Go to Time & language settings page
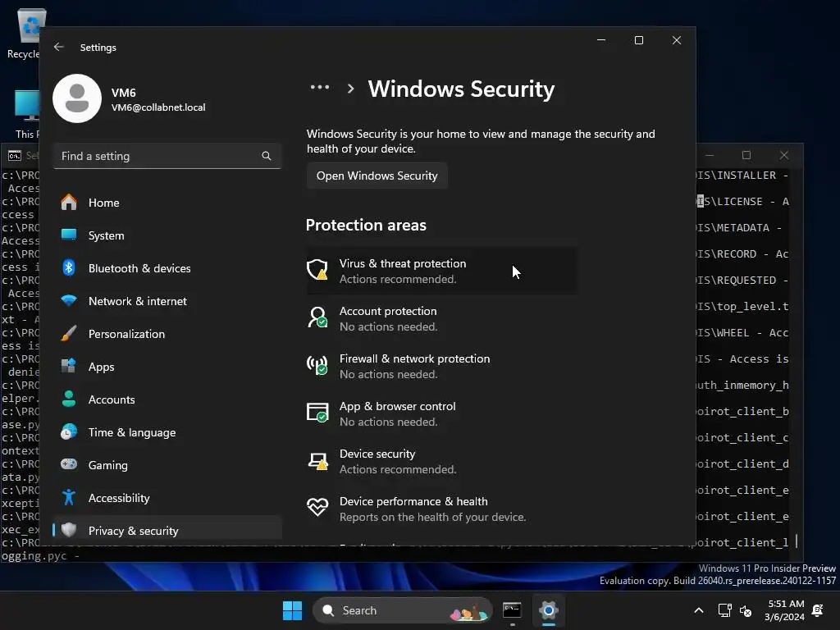 (x=167, y=432)
